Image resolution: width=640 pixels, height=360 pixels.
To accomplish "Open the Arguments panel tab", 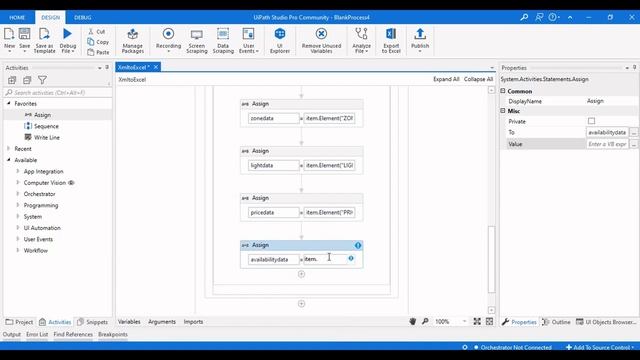I will (162, 322).
